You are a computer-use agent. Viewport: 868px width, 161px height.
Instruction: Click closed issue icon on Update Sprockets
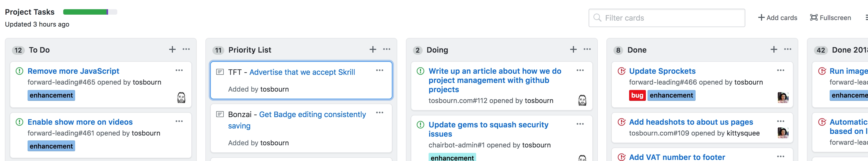621,71
